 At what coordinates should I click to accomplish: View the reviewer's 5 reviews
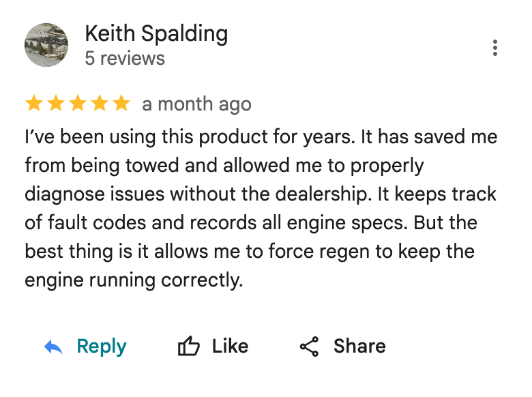point(125,59)
